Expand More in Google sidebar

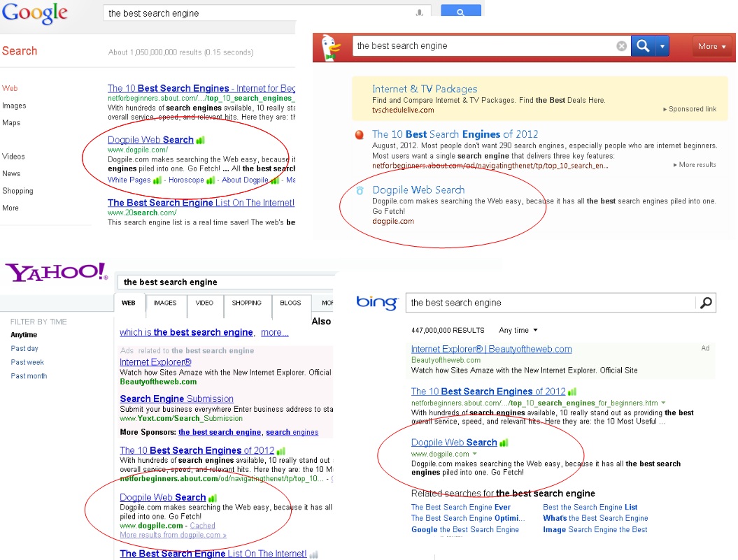click(10, 208)
